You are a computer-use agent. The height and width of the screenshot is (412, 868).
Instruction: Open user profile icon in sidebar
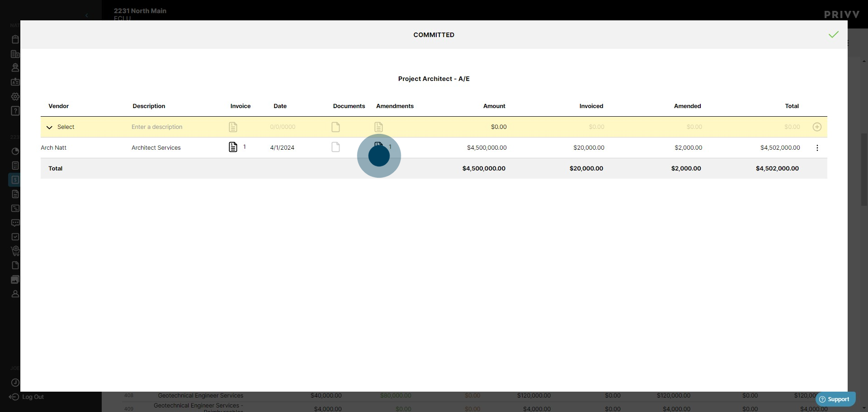click(x=15, y=294)
